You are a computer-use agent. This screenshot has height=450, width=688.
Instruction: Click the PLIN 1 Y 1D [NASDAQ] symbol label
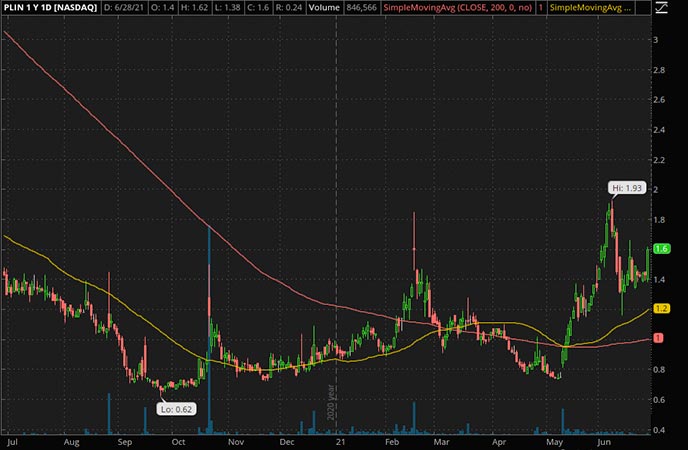50,7
